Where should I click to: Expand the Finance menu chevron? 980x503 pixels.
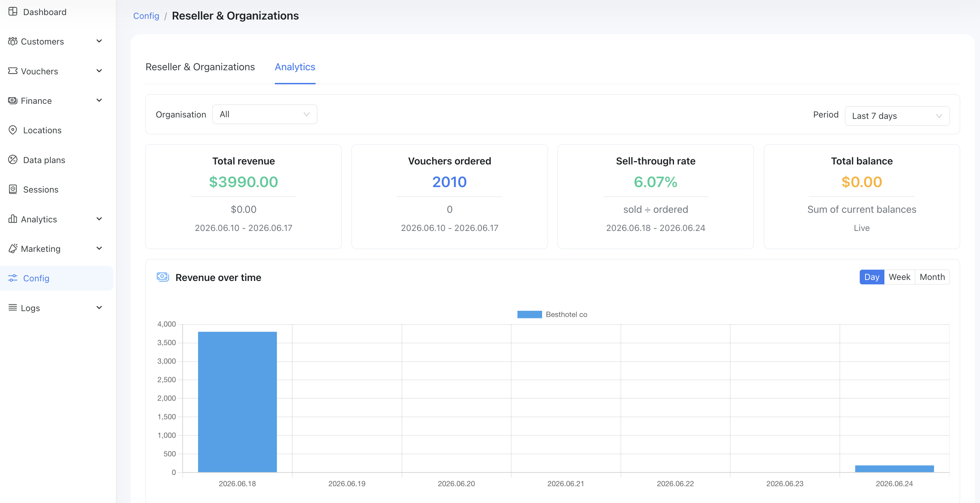click(x=99, y=100)
